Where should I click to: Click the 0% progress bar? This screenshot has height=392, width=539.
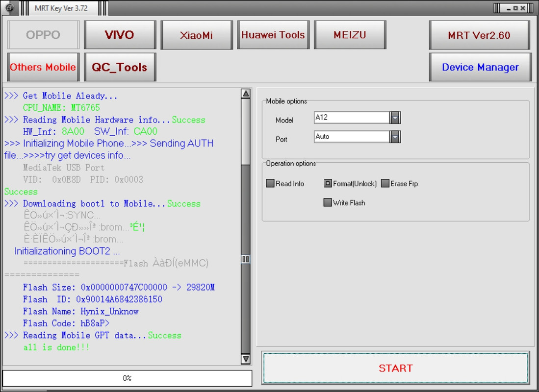click(127, 378)
